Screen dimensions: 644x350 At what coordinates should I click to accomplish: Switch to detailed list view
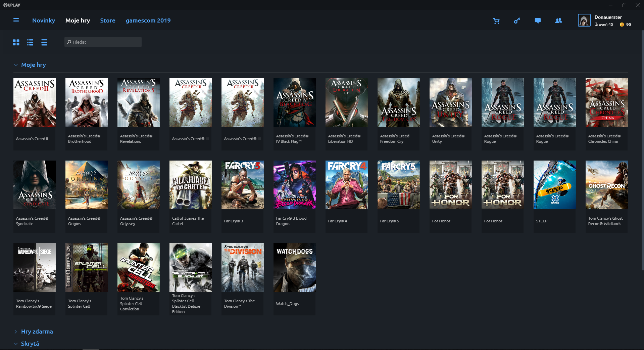click(x=30, y=42)
